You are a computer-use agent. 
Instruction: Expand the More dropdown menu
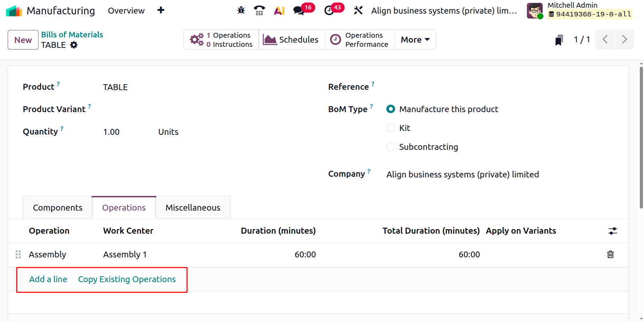[415, 40]
